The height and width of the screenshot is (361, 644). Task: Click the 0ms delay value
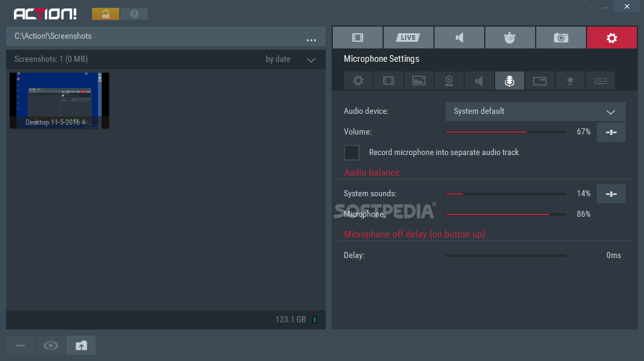coord(614,256)
